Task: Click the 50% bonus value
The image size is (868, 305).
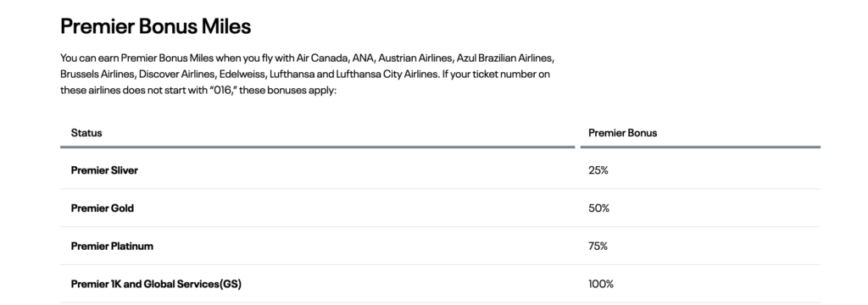Action: click(x=599, y=208)
